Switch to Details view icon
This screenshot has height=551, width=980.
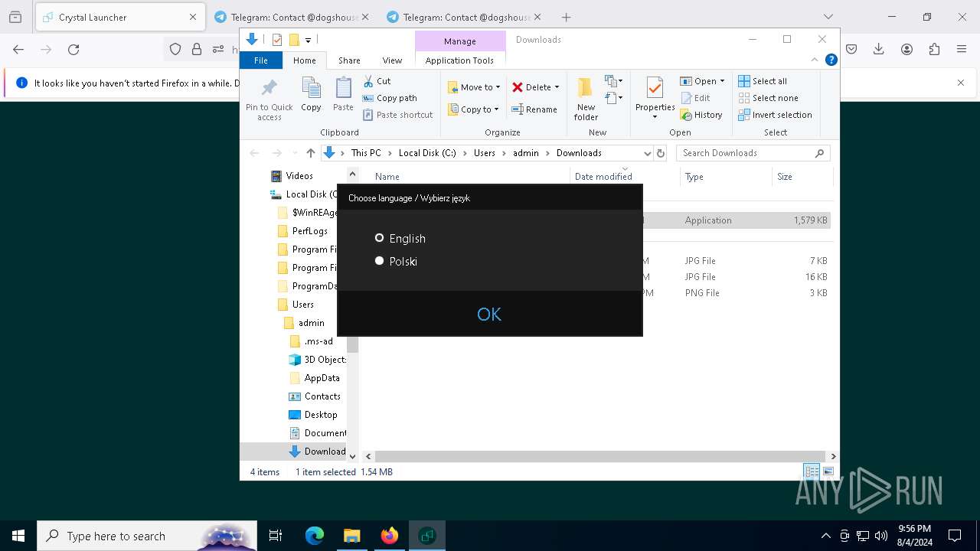coord(812,471)
